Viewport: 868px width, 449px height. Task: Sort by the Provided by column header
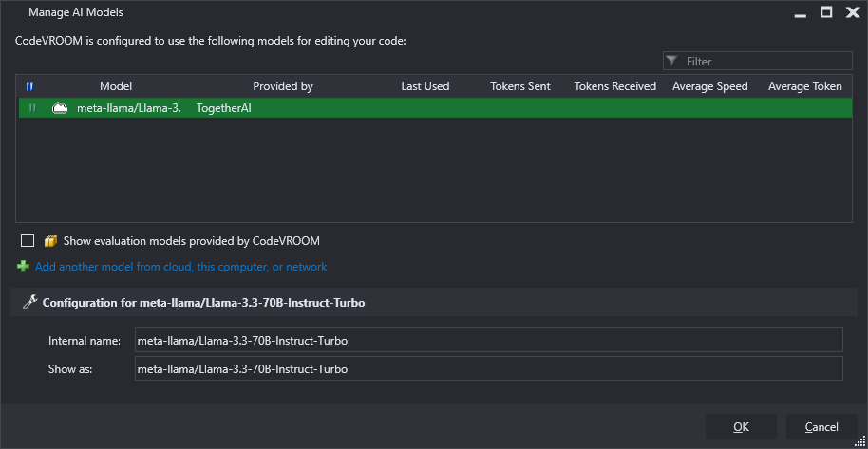coord(283,86)
